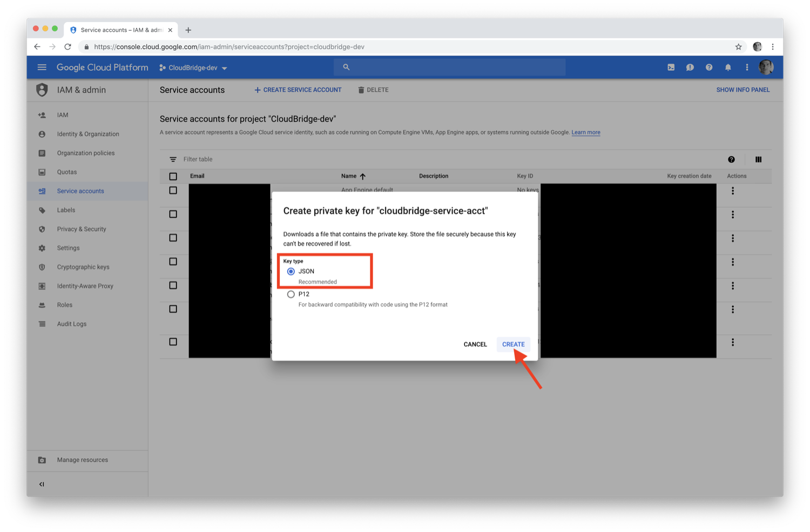
Task: Open Identity-Aware Proxy
Action: pos(85,286)
